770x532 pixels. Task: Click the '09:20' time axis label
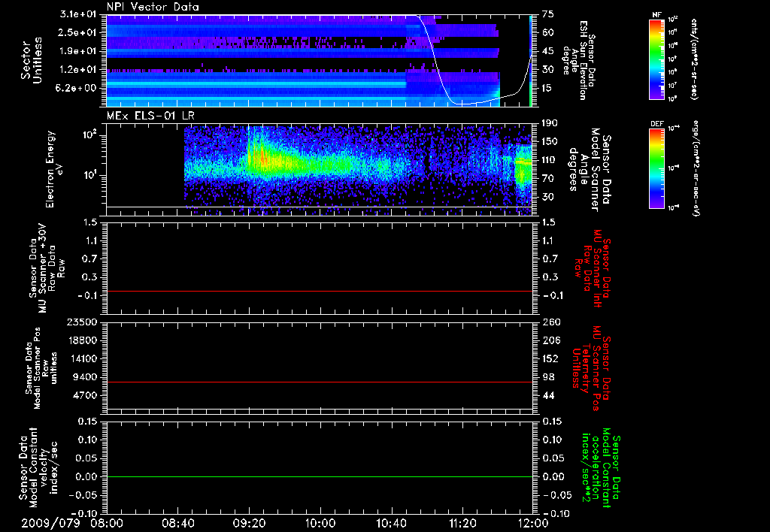coord(249,523)
